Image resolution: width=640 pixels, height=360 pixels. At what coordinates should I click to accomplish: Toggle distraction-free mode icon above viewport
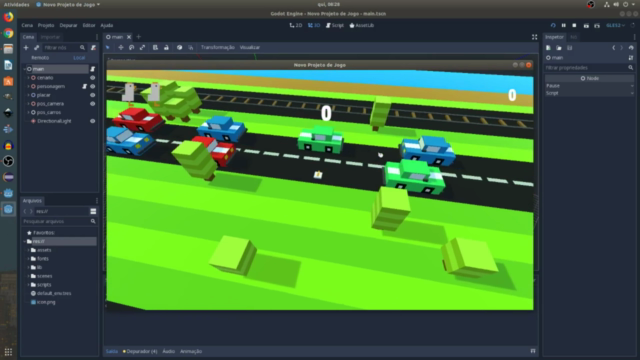(x=534, y=37)
